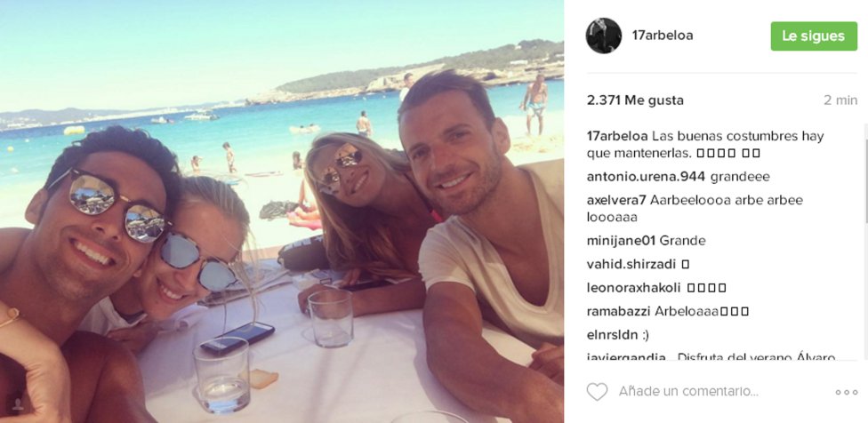Image resolution: width=868 pixels, height=423 pixels.
Task: Visit antonio.urena.944 commenter profile
Action: 646,177
